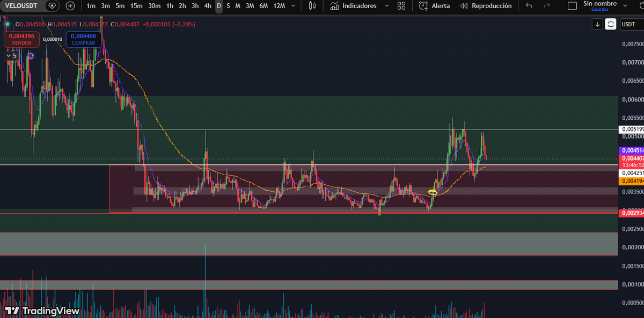
Task: Select the 5m interval
Action: click(120, 6)
